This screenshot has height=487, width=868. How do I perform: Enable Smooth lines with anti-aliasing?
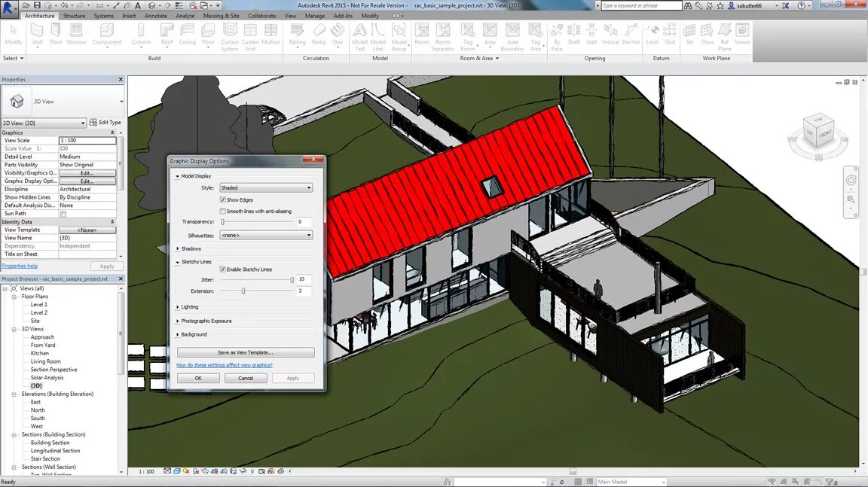(x=222, y=212)
